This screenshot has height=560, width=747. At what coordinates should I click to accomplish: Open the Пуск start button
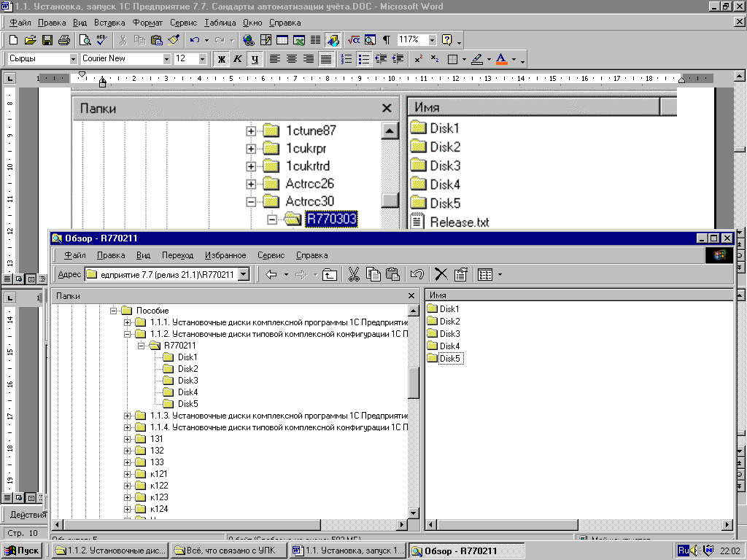coord(22,551)
